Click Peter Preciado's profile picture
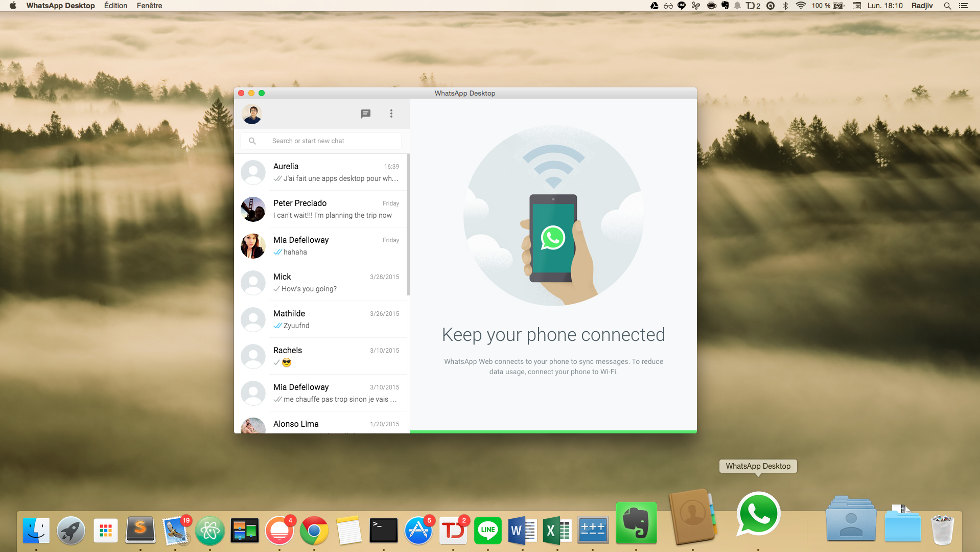Screen dimensions: 980x552 pos(252,209)
